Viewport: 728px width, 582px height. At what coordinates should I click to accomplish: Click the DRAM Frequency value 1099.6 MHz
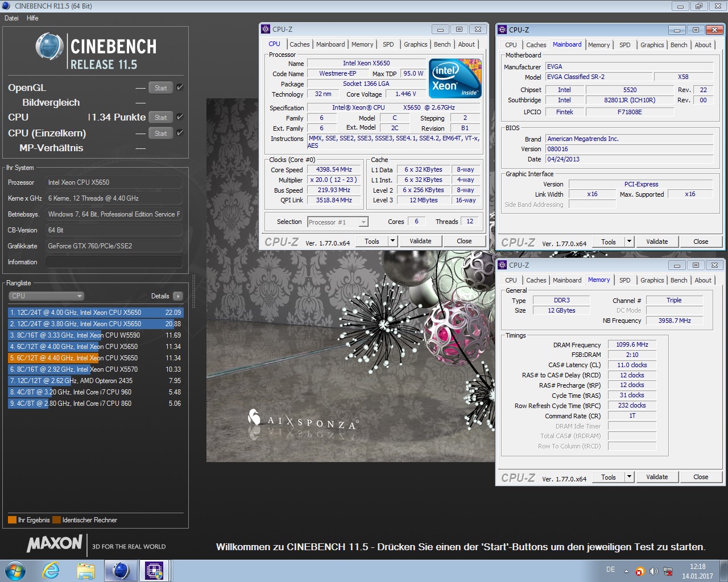[x=632, y=344]
